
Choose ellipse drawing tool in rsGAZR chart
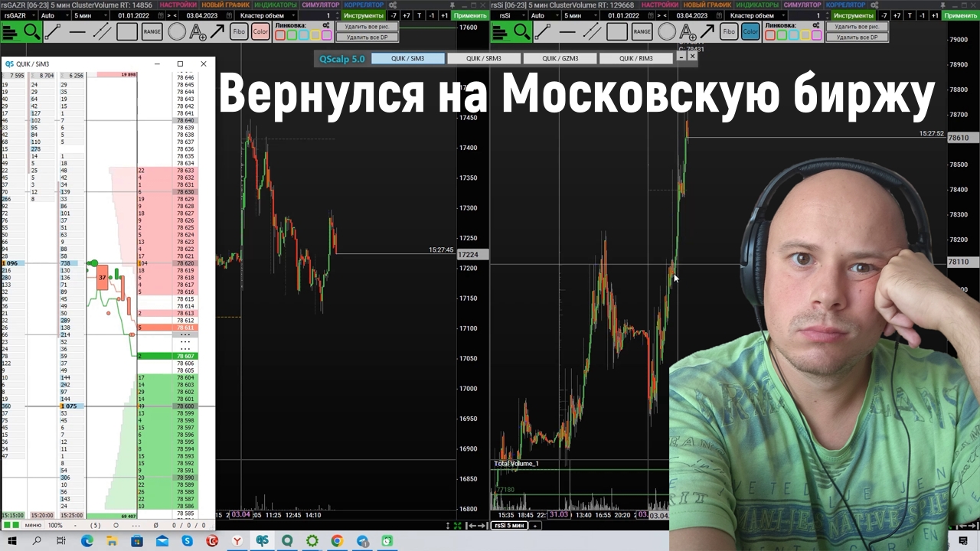coord(177,31)
